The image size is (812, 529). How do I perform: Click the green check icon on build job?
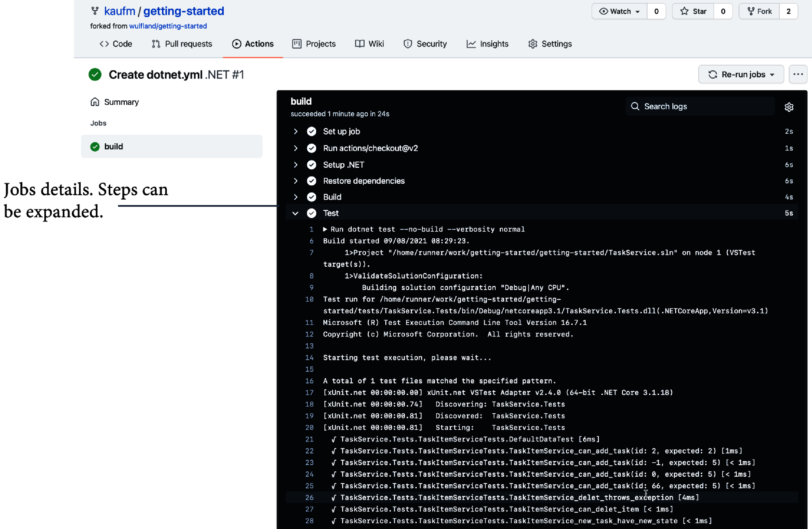(x=95, y=147)
